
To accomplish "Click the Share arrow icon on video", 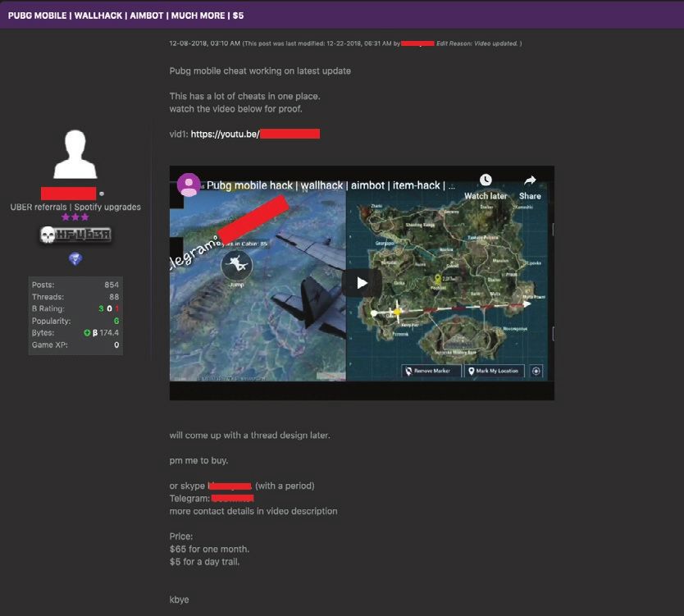I will 530,180.
